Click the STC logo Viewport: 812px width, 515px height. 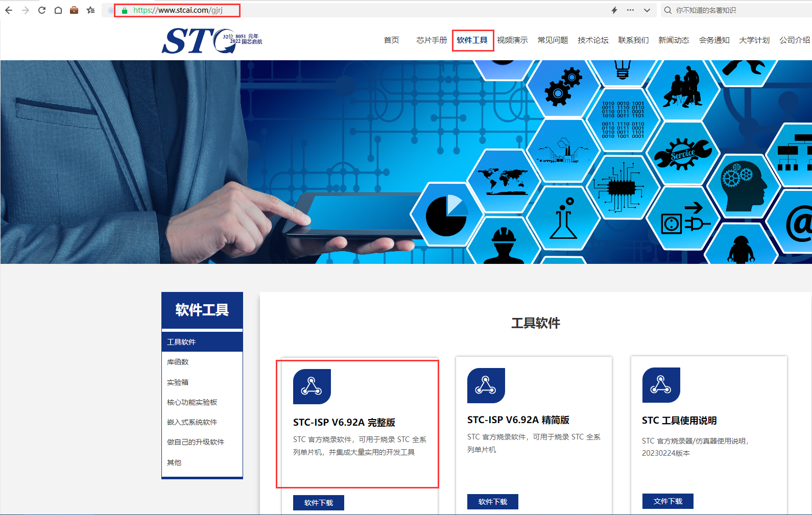(x=212, y=41)
